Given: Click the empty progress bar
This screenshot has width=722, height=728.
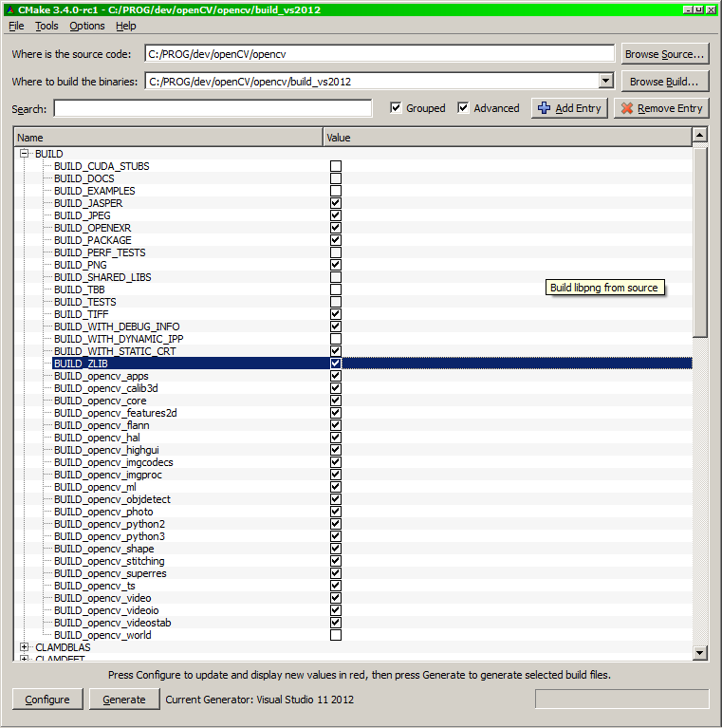Looking at the screenshot, I should [x=621, y=699].
